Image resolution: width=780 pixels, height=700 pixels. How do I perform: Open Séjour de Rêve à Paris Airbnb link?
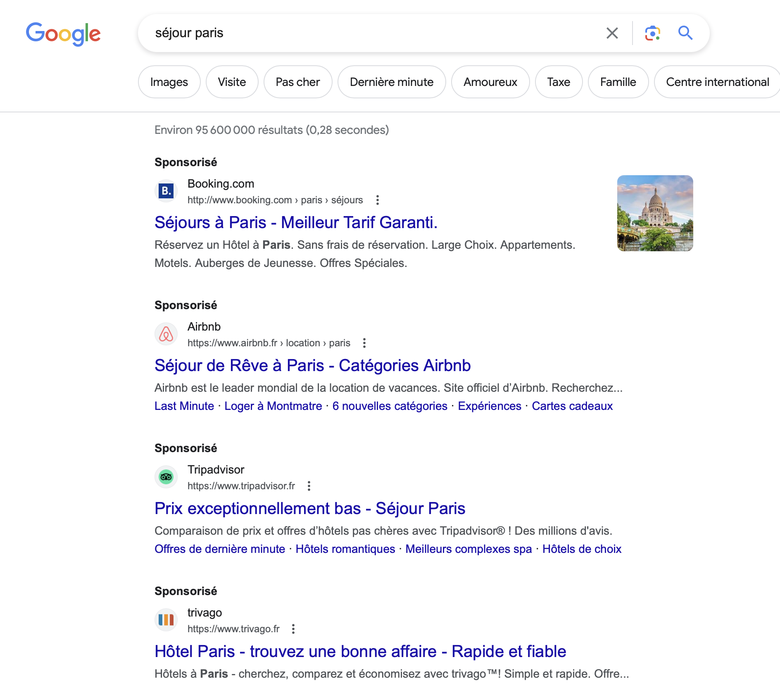313,365
